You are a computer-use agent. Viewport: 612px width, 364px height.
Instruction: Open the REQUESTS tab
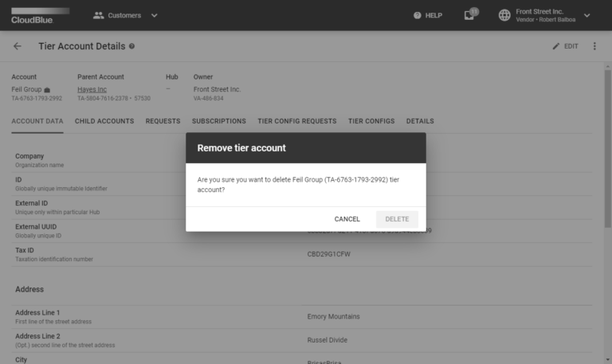click(163, 121)
